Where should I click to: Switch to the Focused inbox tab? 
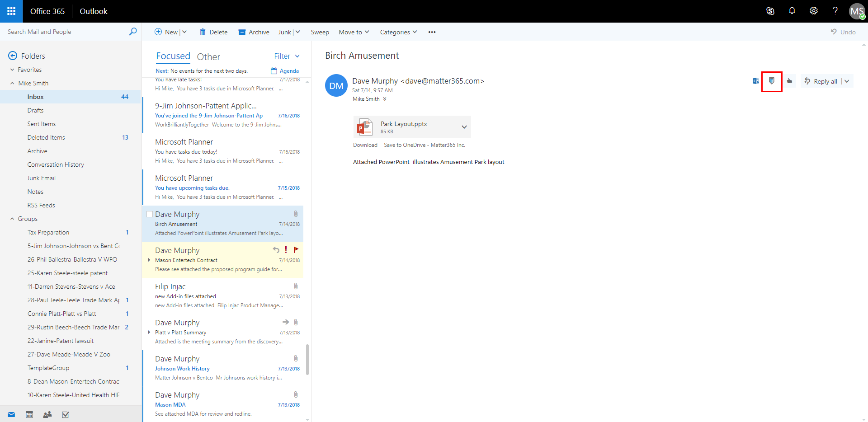click(173, 56)
